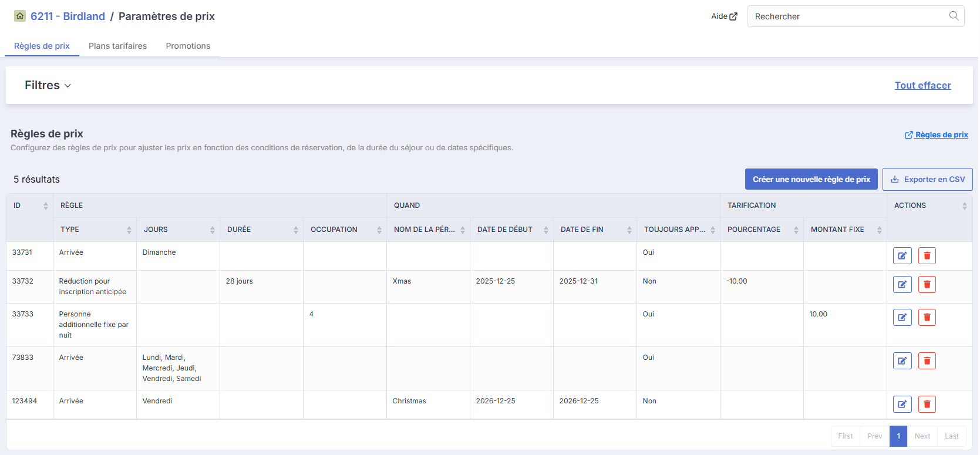Click Tout effacer to clear filters
The width and height of the screenshot is (980, 455).
tap(922, 85)
